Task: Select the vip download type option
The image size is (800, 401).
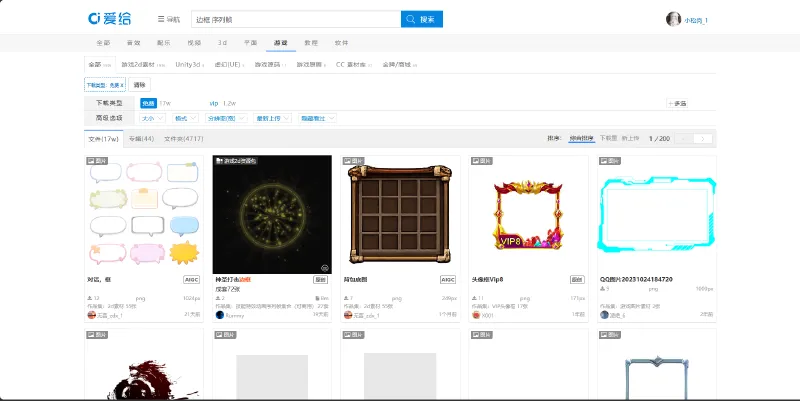Action: pos(214,103)
